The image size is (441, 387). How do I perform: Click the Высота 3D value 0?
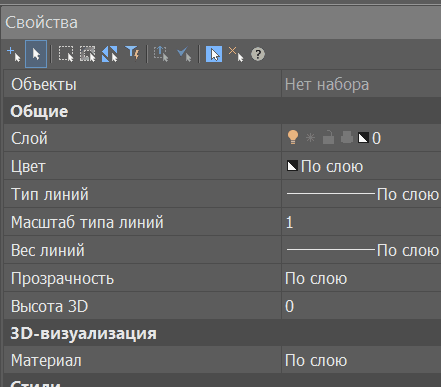pos(289,306)
